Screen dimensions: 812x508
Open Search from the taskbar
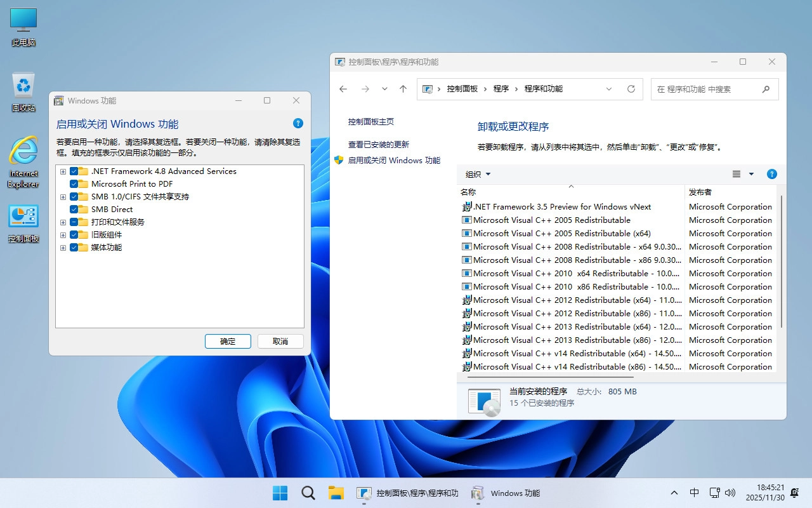coord(308,493)
